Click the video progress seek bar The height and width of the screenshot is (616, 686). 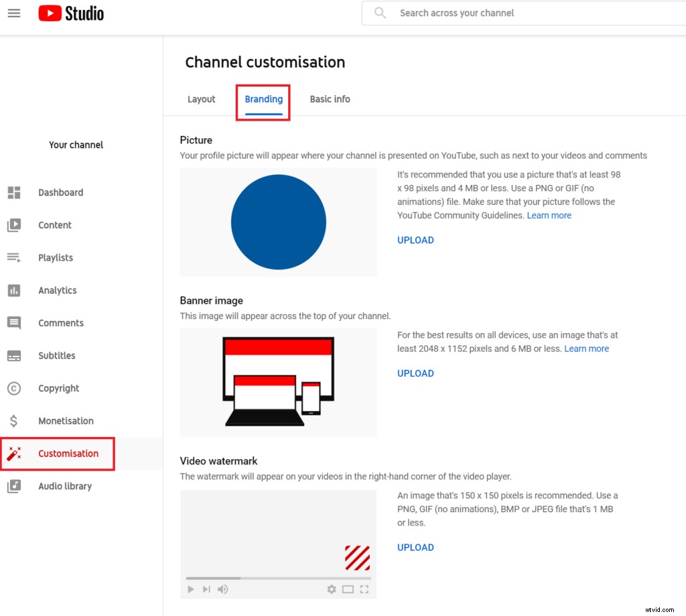278,578
